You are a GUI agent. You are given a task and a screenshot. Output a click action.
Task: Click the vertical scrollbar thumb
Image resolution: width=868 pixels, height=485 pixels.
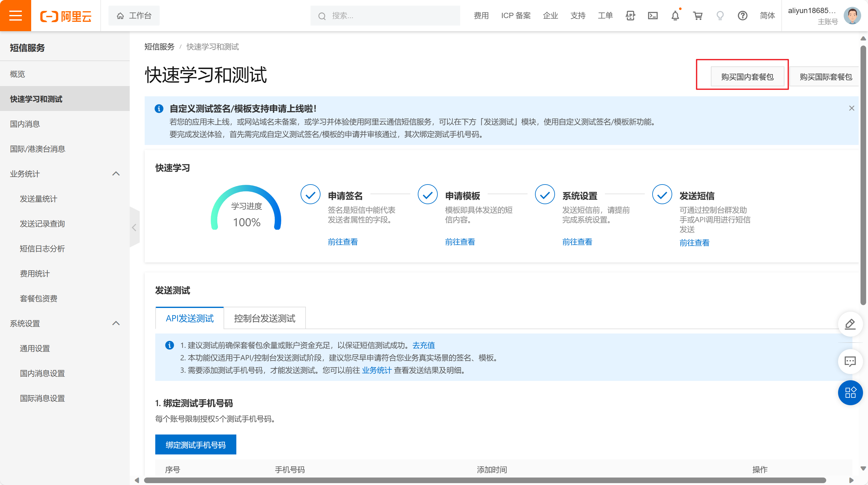coord(863,175)
